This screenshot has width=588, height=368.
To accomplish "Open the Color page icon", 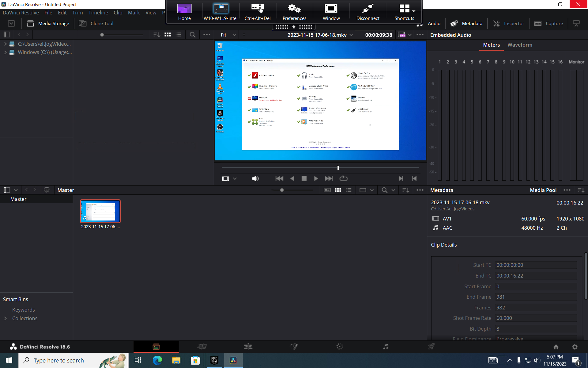I will tap(340, 347).
